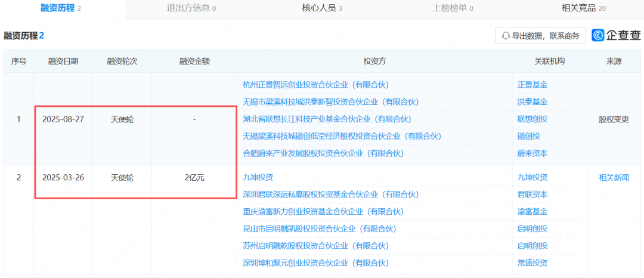Open related institution 蔚来资本
Image resolution: width=644 pixels, height=278 pixels.
coord(532,153)
